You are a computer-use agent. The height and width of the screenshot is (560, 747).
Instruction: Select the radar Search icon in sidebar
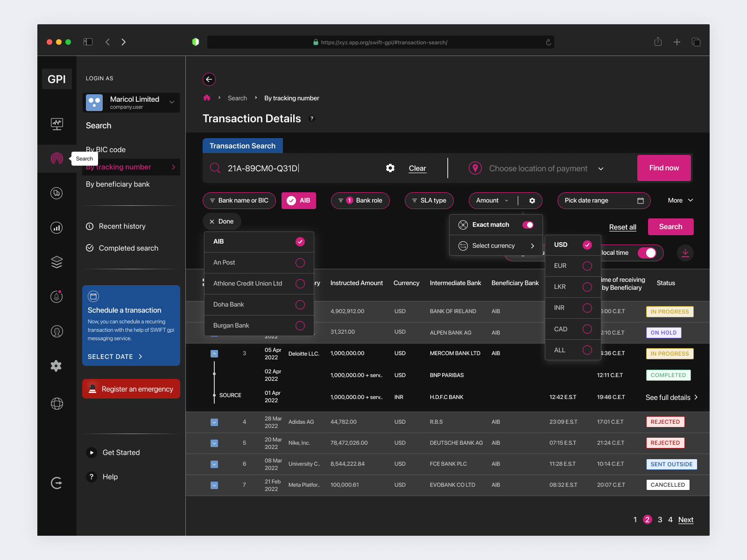[x=56, y=159]
